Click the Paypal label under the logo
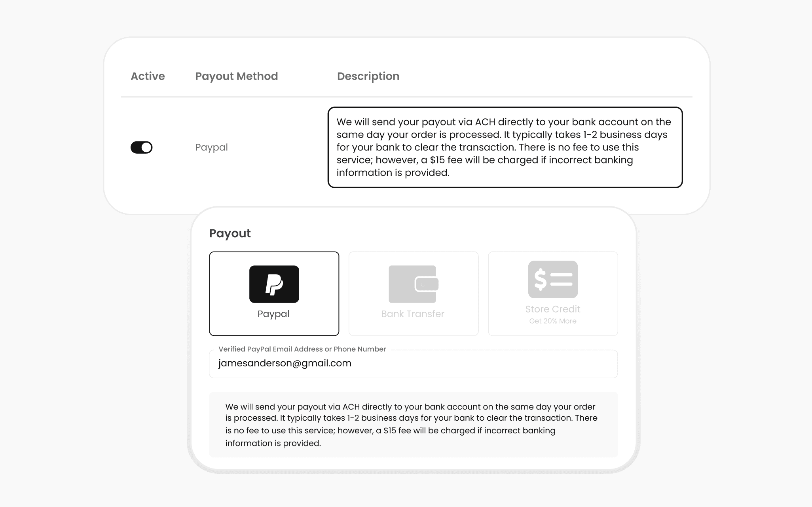 pyautogui.click(x=273, y=314)
